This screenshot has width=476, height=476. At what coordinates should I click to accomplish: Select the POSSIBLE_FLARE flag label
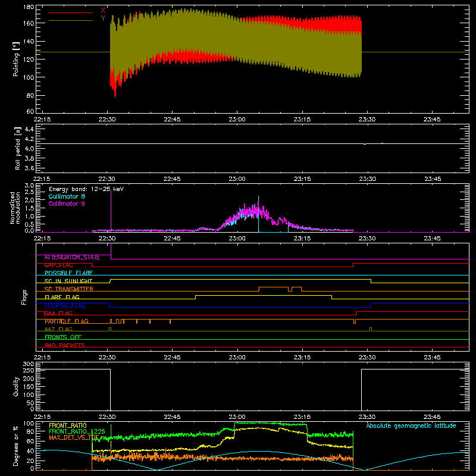(x=68, y=273)
